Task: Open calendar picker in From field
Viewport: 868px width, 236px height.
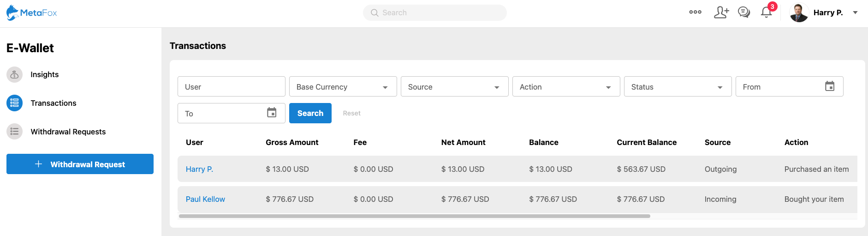Action: 829,86
